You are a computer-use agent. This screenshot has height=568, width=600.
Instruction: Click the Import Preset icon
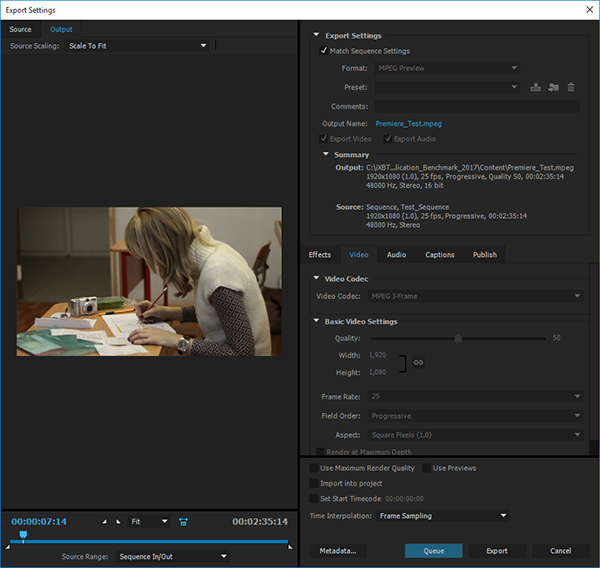[x=553, y=88]
